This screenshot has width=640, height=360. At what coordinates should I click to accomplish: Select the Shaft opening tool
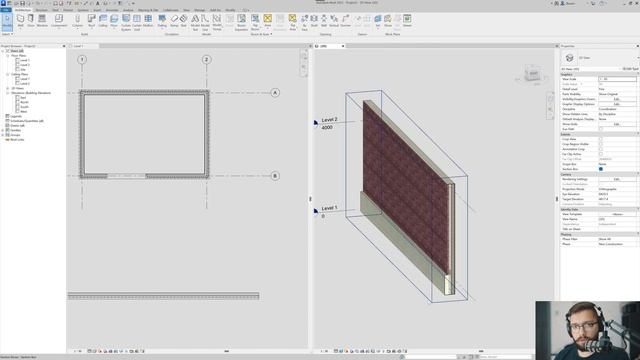314,21
